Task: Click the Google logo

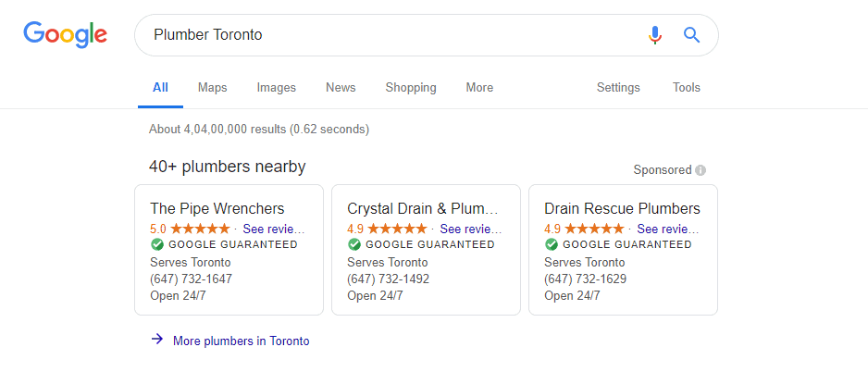Action: point(66,35)
